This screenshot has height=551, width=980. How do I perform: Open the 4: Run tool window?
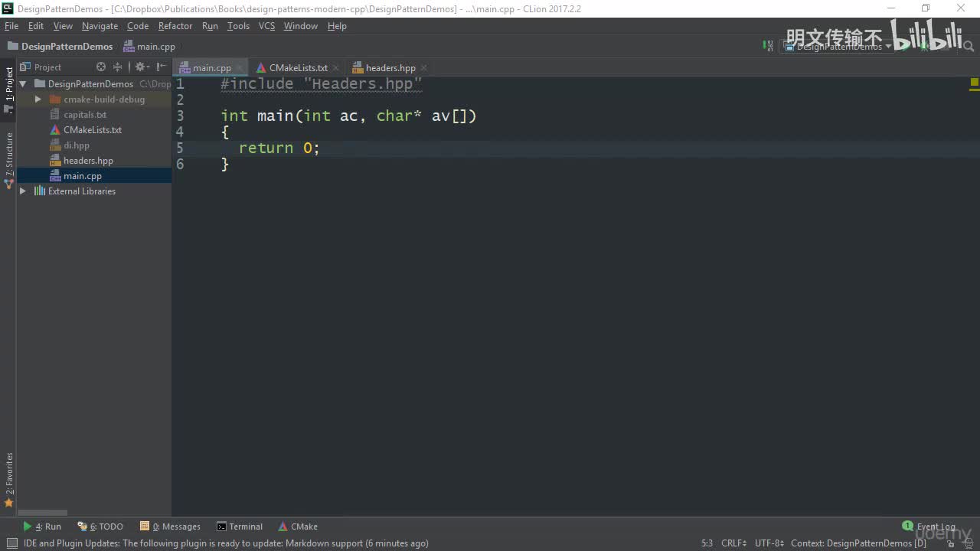coord(42,527)
